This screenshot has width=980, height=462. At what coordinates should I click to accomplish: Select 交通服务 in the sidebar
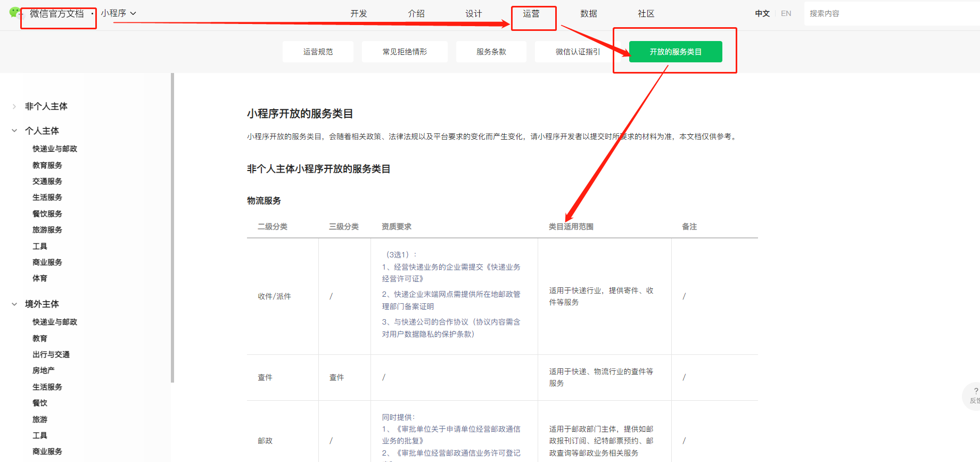click(47, 181)
